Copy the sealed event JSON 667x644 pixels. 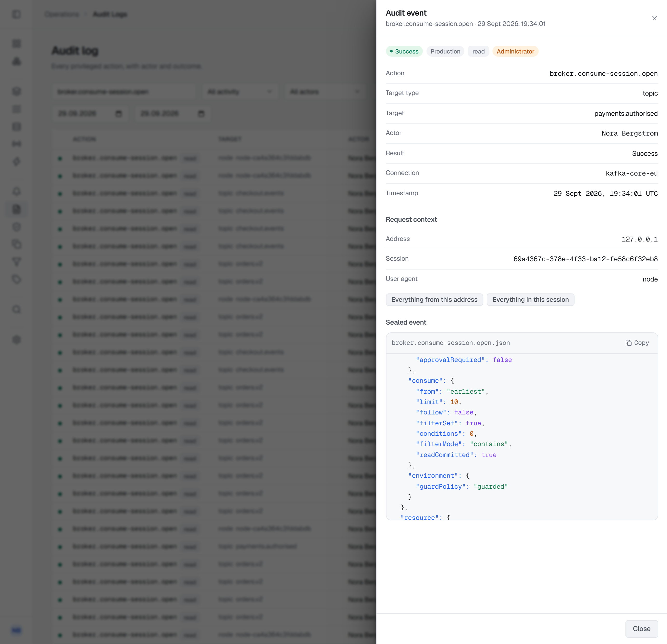637,343
